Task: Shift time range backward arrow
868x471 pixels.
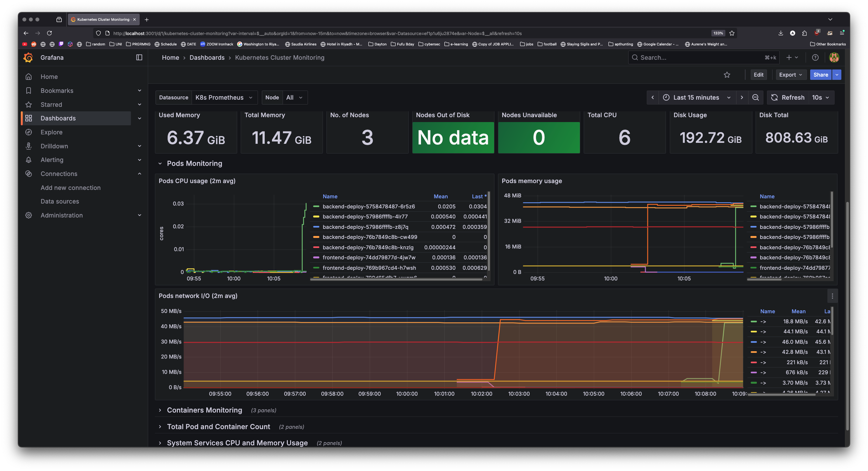Action: tap(652, 98)
